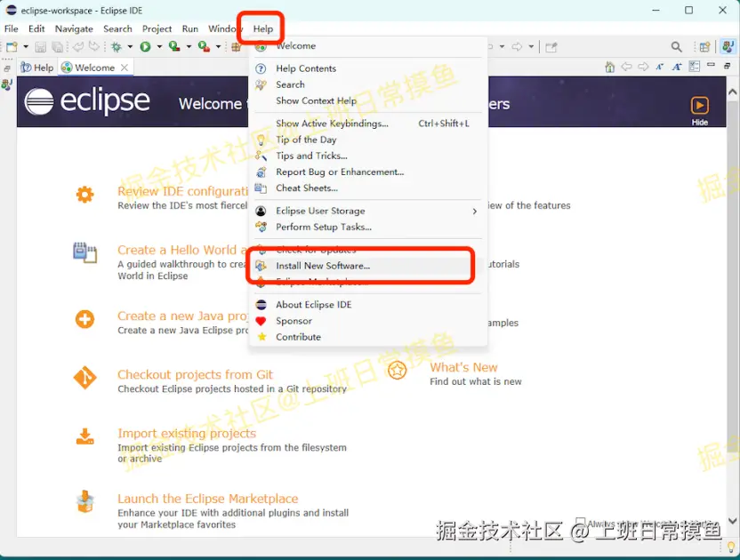Select Tip of the Day entry
Image resolution: width=740 pixels, height=560 pixels.
pos(368,140)
